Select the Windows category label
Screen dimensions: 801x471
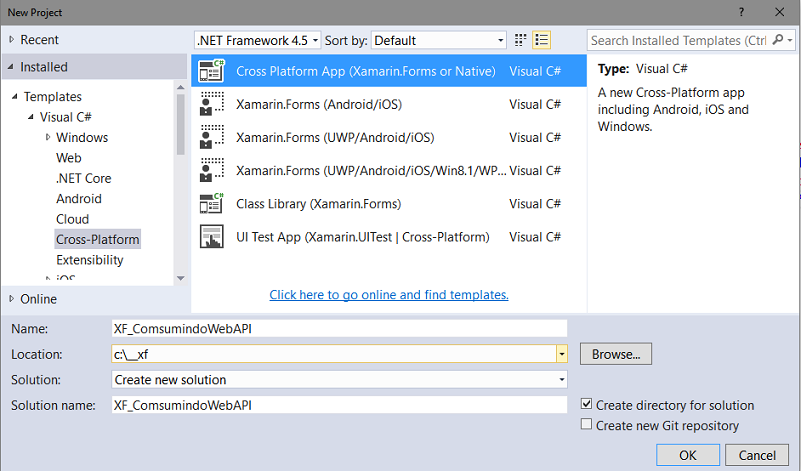82,137
